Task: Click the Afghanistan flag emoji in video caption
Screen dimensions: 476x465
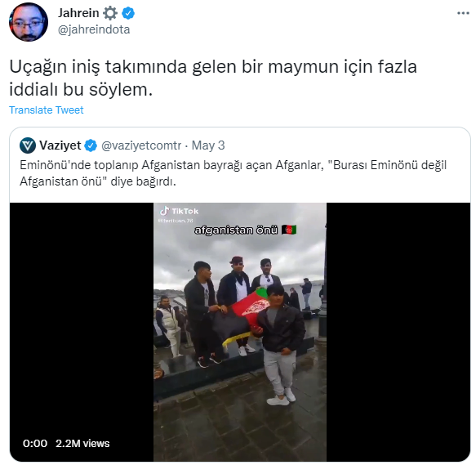Action: [x=289, y=230]
